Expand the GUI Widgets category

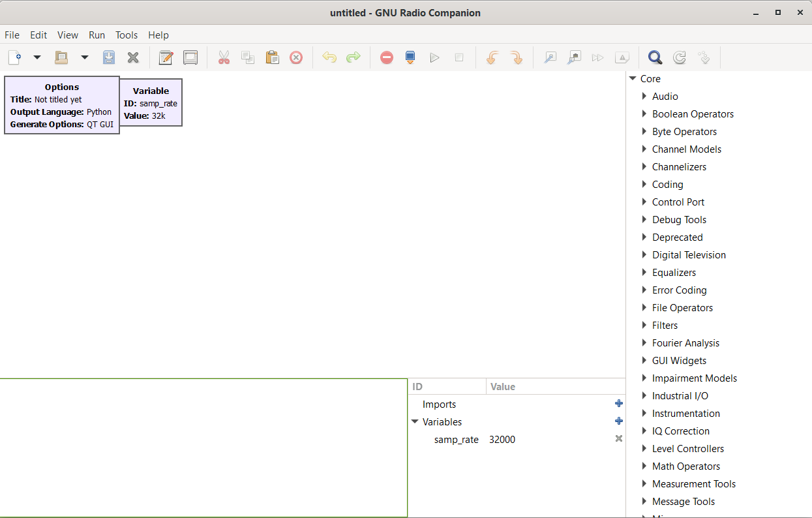click(644, 360)
